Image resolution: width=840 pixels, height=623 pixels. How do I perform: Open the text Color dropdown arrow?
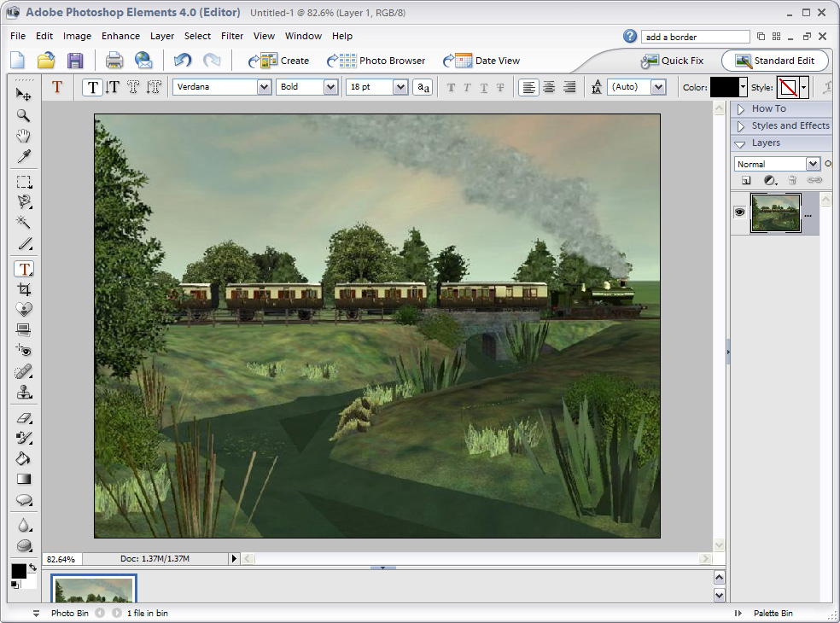point(743,87)
